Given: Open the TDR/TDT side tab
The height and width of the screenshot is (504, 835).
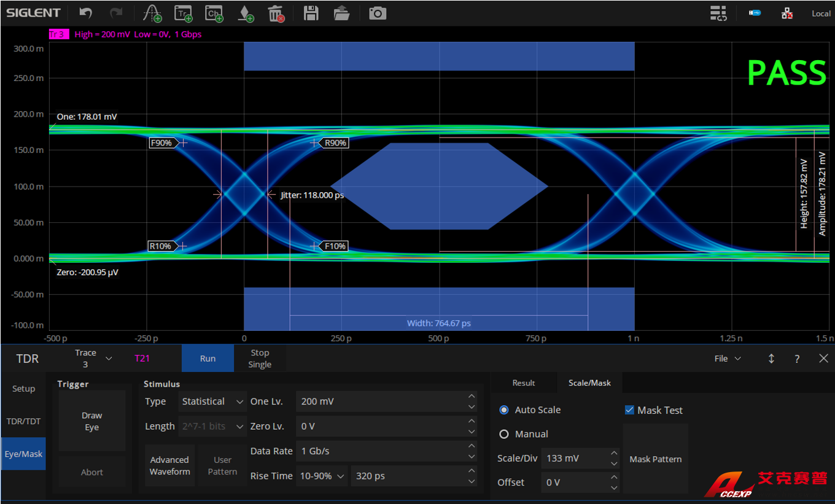Looking at the screenshot, I should tap(23, 421).
